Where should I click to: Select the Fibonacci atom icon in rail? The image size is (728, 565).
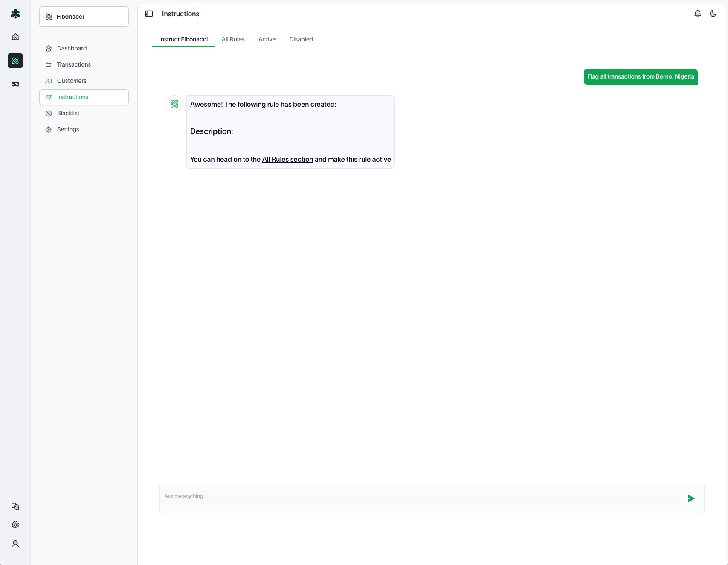point(15,61)
